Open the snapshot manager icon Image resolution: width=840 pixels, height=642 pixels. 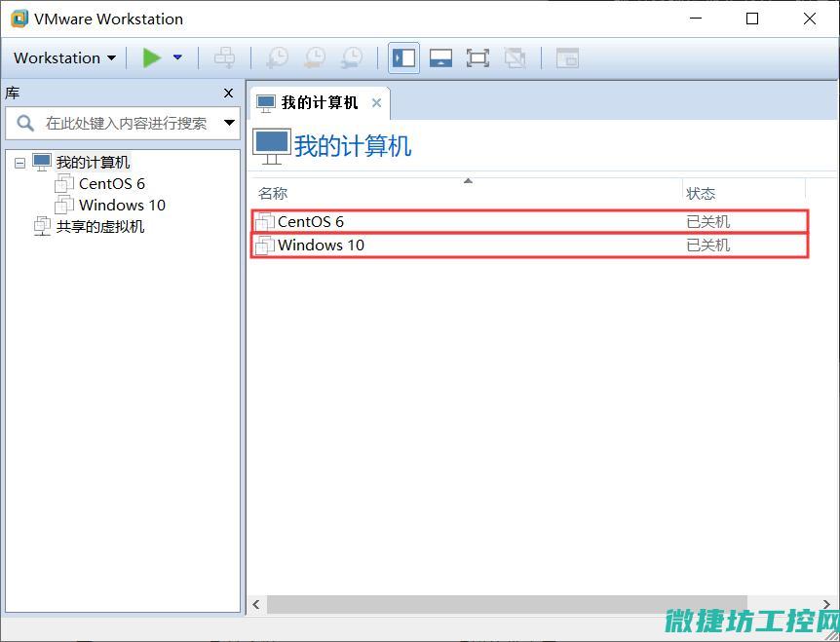(x=352, y=57)
